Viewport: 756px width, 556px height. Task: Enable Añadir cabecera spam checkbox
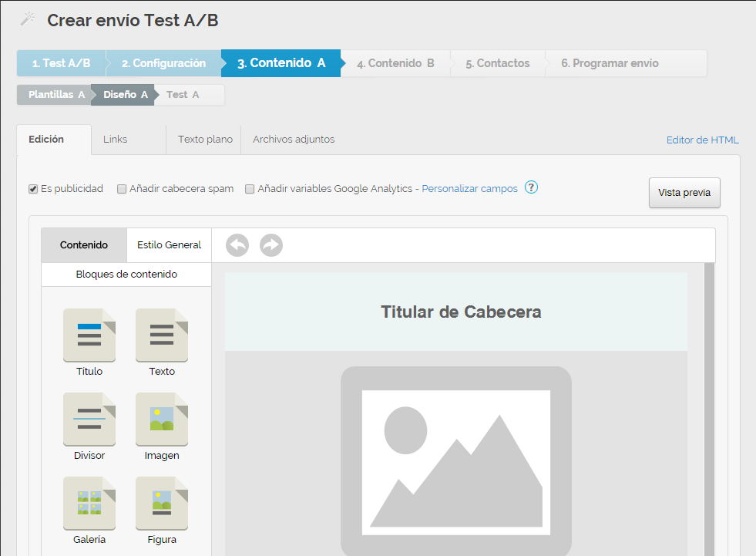tap(122, 189)
